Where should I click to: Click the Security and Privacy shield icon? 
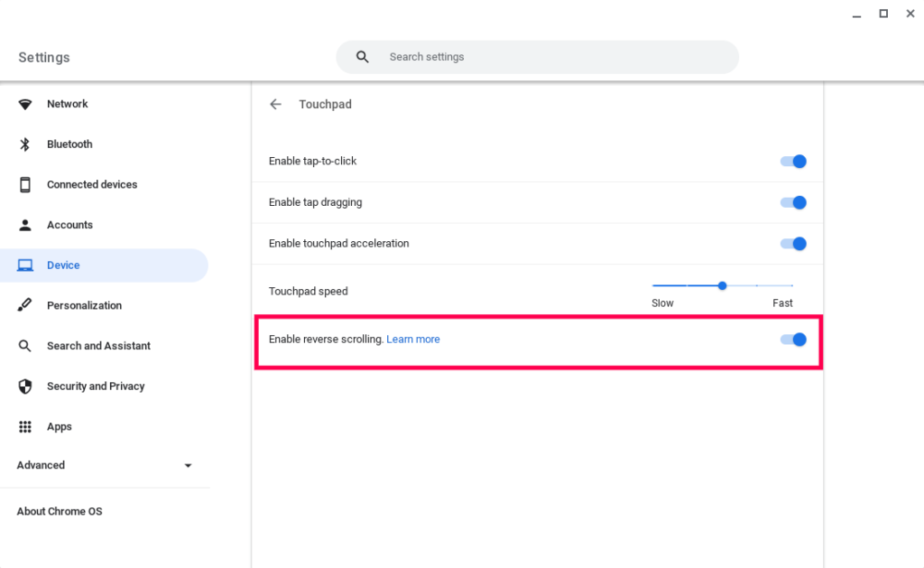coord(24,386)
